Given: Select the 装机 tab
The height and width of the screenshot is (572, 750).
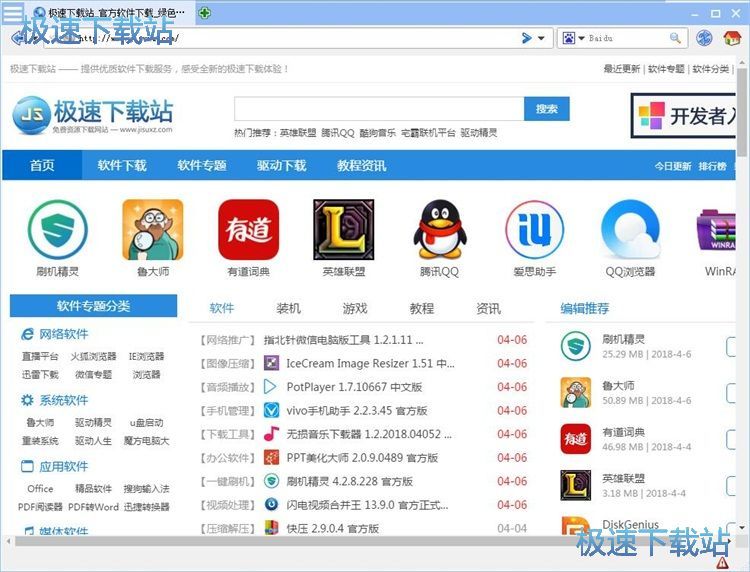Looking at the screenshot, I should click(x=288, y=308).
